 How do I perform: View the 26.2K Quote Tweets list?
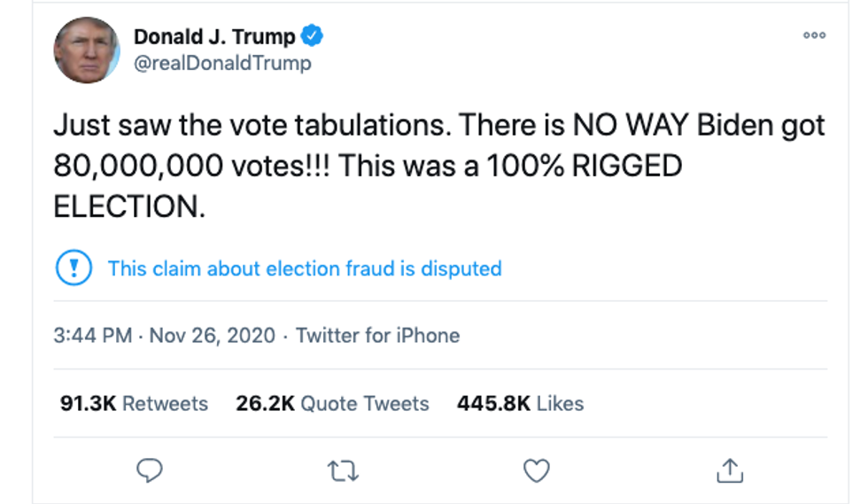click(332, 404)
